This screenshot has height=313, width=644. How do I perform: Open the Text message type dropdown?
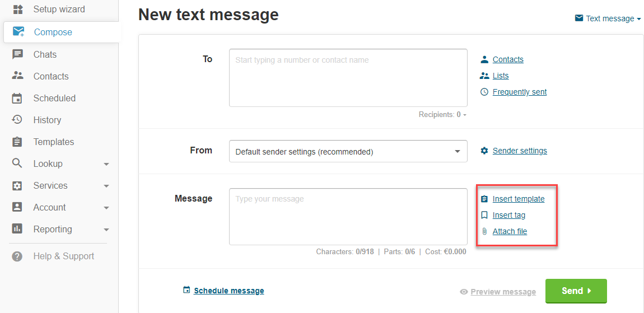(608, 18)
